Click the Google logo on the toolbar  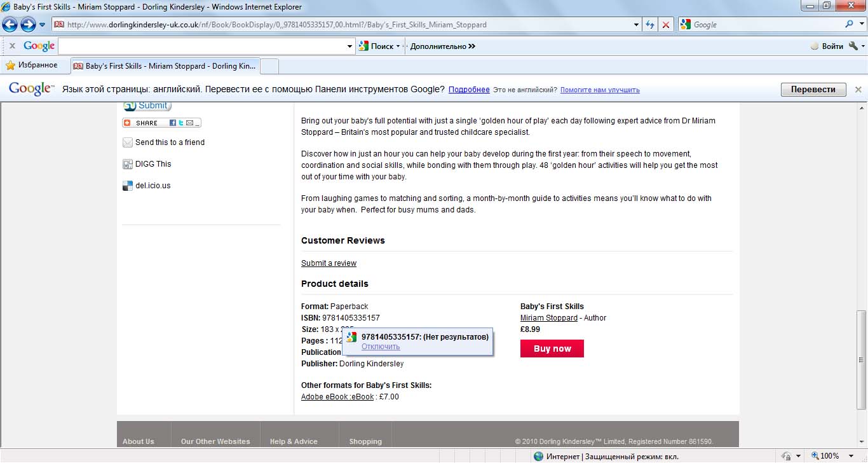(x=39, y=46)
